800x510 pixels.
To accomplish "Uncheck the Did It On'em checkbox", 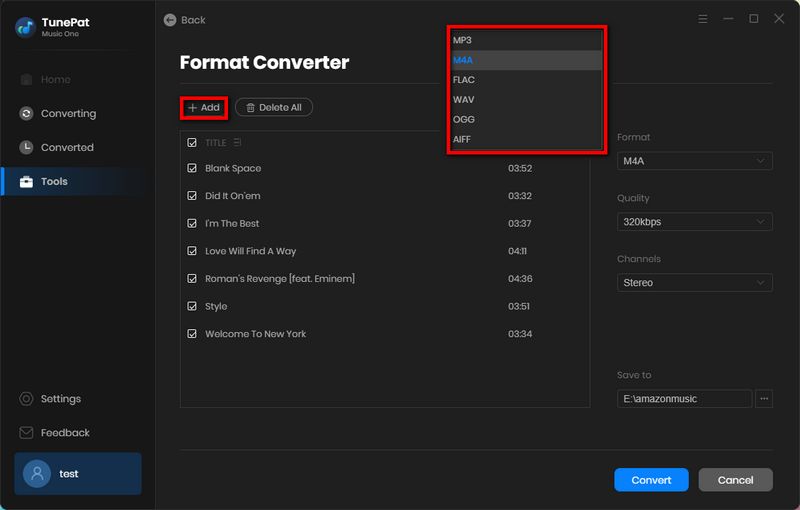I will (x=192, y=195).
